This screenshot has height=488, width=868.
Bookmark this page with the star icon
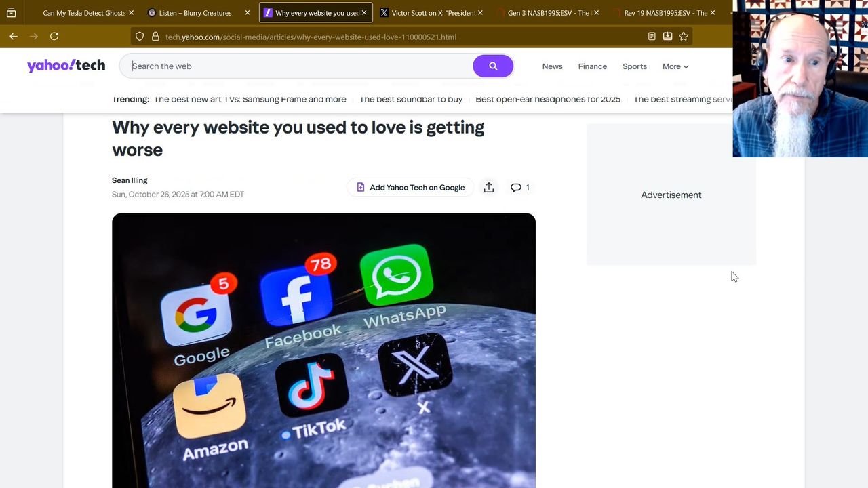coord(684,37)
